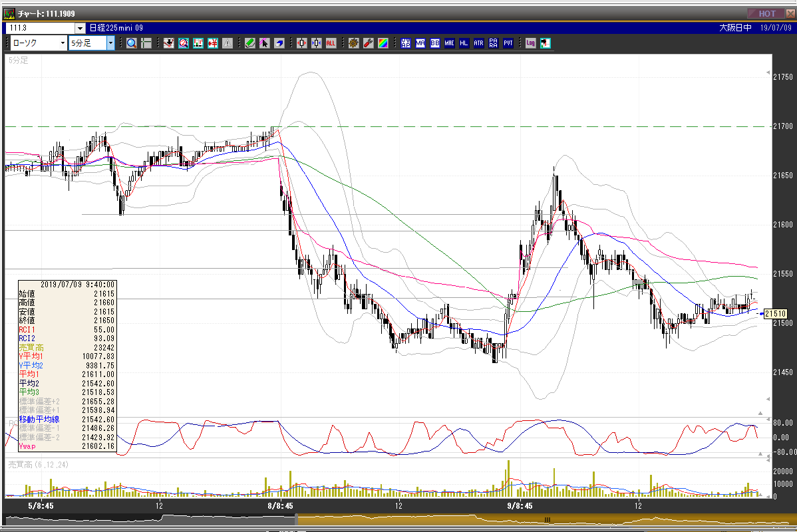Select the green pencil drawing tool
797x532 pixels.
tap(249, 43)
